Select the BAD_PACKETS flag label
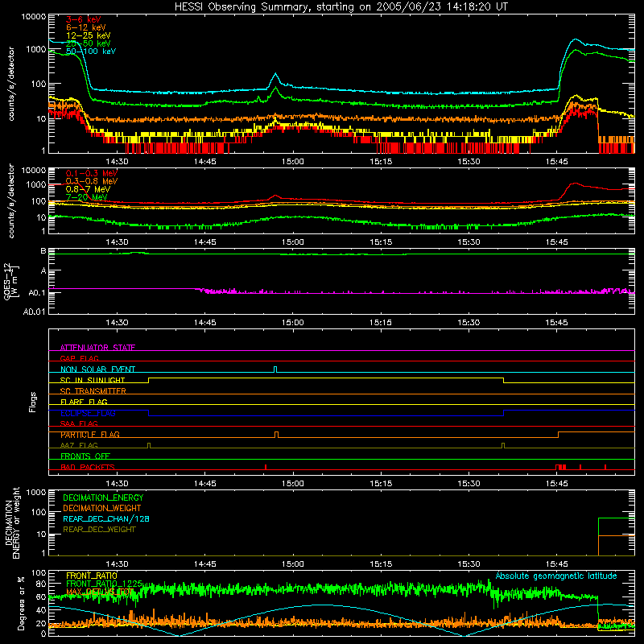The width and height of the screenshot is (644, 644). point(88,467)
